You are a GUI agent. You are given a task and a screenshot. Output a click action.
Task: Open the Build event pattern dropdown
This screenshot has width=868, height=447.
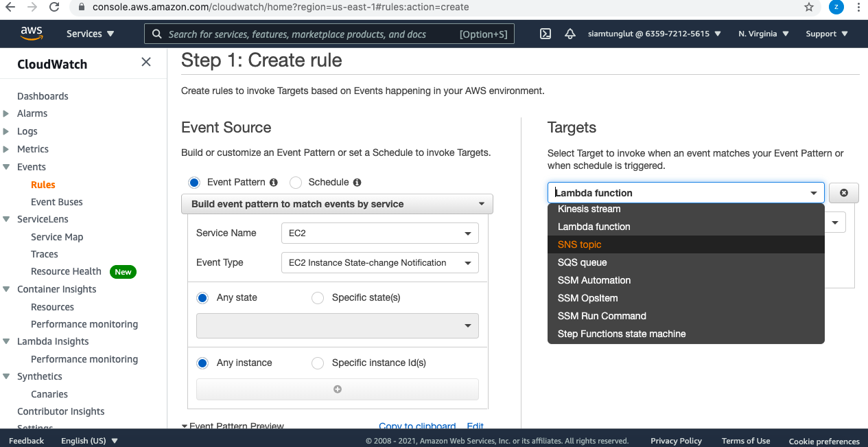[x=337, y=204]
